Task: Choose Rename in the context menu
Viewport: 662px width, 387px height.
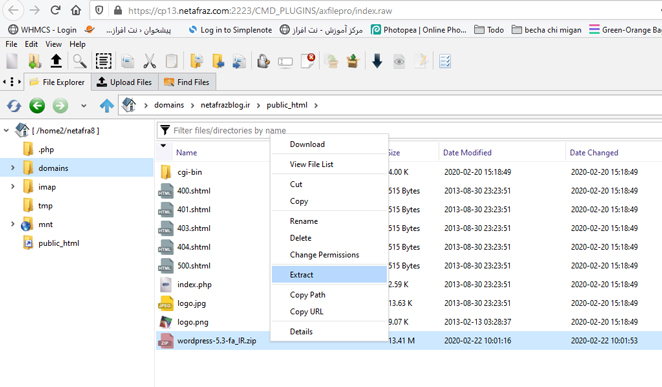Action: pyautogui.click(x=329, y=221)
